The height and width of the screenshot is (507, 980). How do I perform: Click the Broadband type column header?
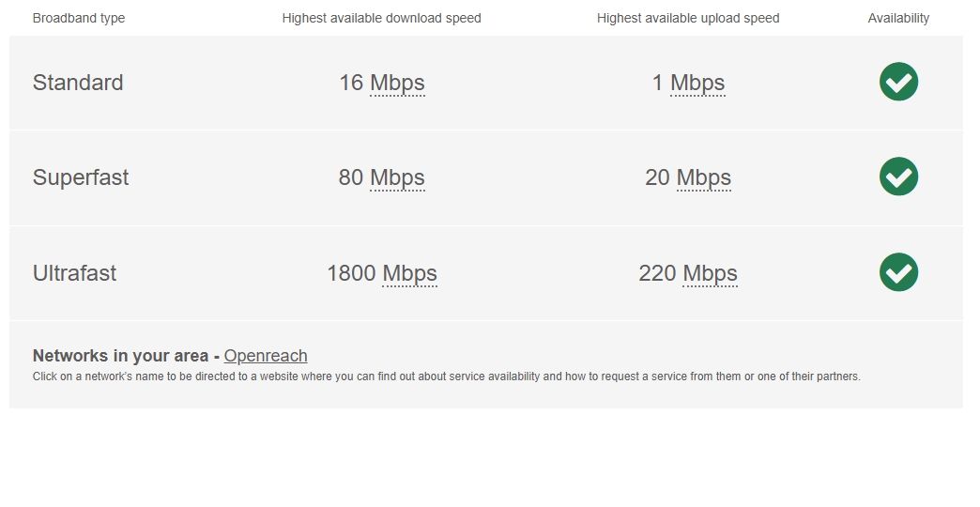click(x=79, y=18)
